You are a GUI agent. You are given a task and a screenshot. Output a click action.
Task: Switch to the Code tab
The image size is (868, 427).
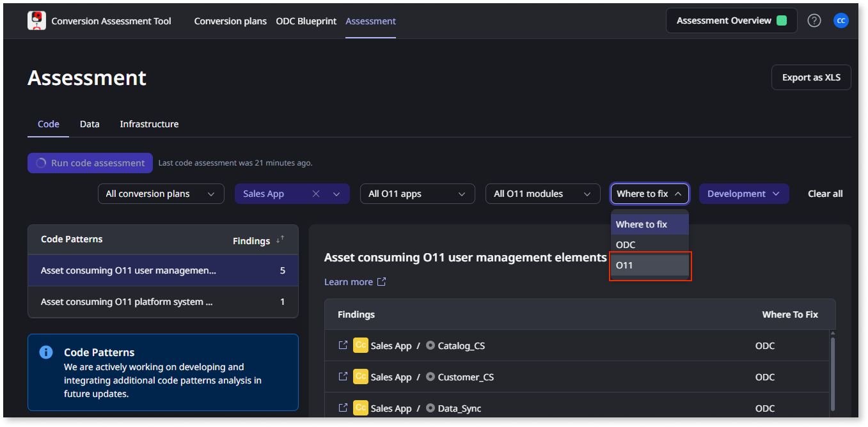click(x=48, y=124)
